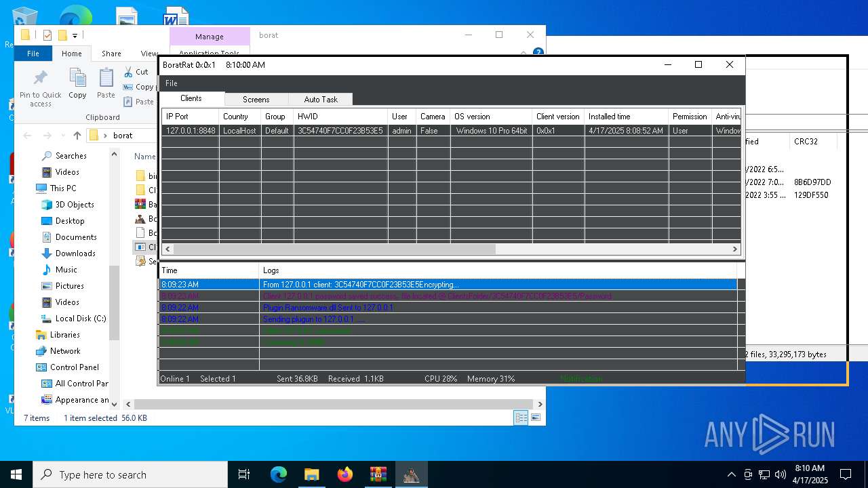Select the 'Plugin Ransomware.dll Sent' log entry

coord(448,308)
